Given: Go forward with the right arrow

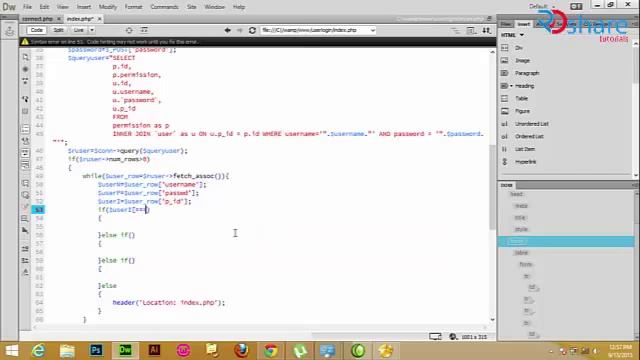Looking at the screenshot, I should pos(240,30).
